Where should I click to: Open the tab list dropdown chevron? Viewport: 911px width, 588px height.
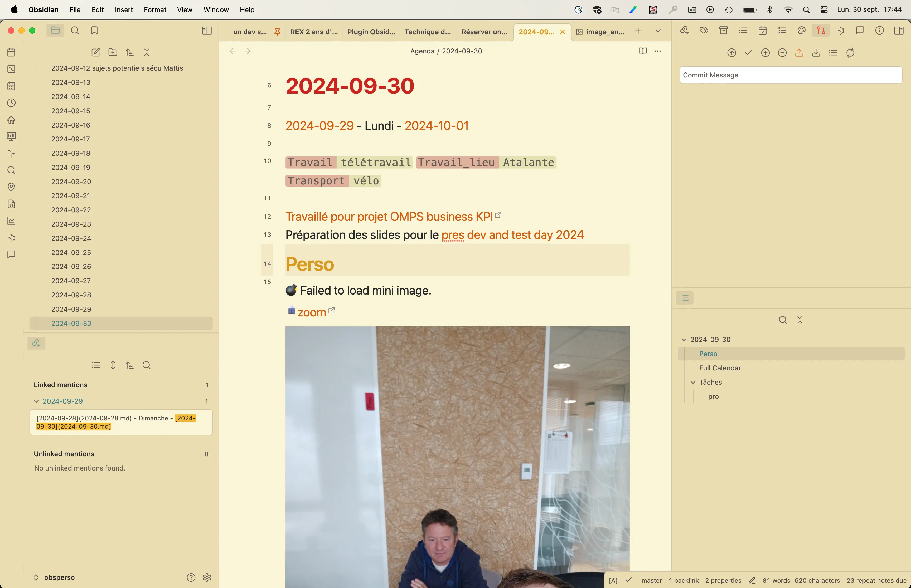(658, 31)
